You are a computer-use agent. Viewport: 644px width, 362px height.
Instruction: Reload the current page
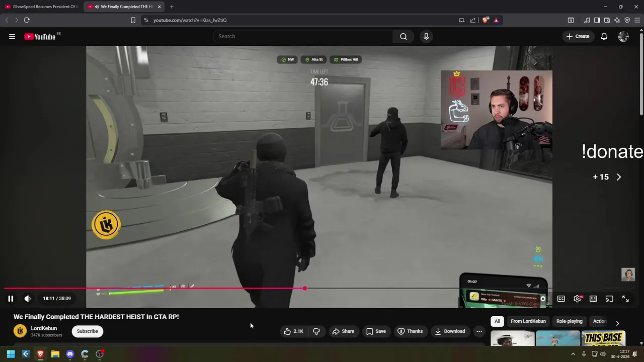tap(27, 20)
